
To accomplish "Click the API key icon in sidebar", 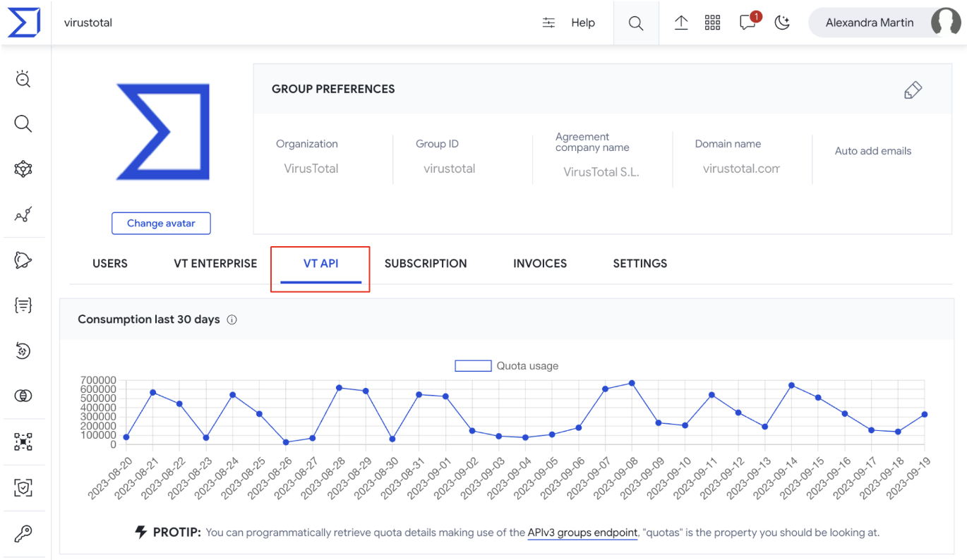I will click(x=23, y=534).
